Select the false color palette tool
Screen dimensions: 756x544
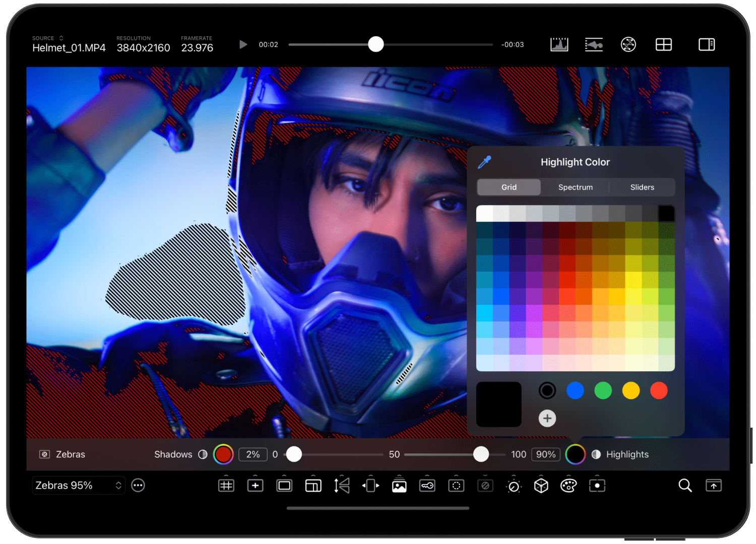click(568, 485)
